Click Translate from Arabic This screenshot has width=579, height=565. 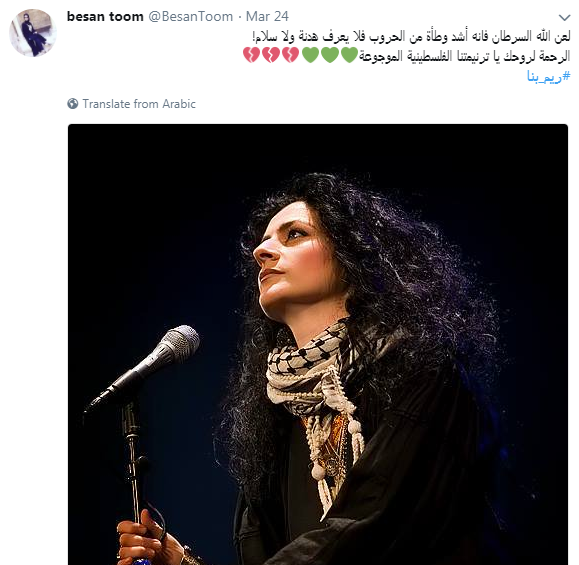(x=139, y=104)
